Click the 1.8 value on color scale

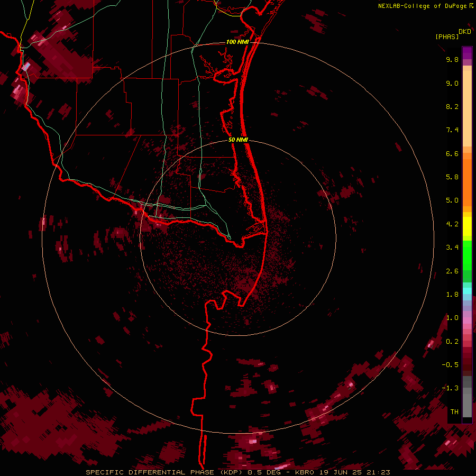pos(452,295)
